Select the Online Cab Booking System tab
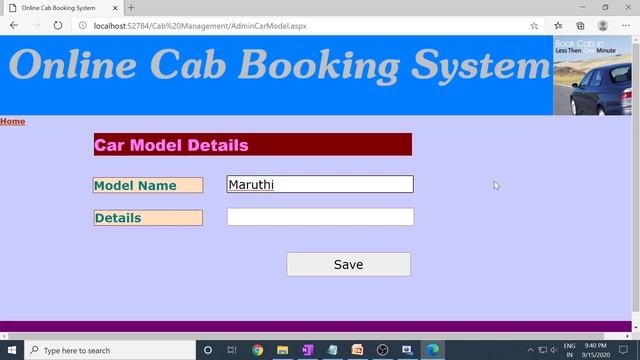Screen dimensions: 640x360 pos(63,8)
